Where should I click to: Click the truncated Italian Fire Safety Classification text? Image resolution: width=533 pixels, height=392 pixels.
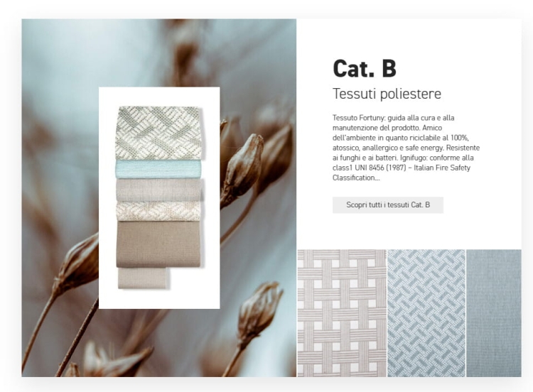pyautogui.click(x=401, y=173)
